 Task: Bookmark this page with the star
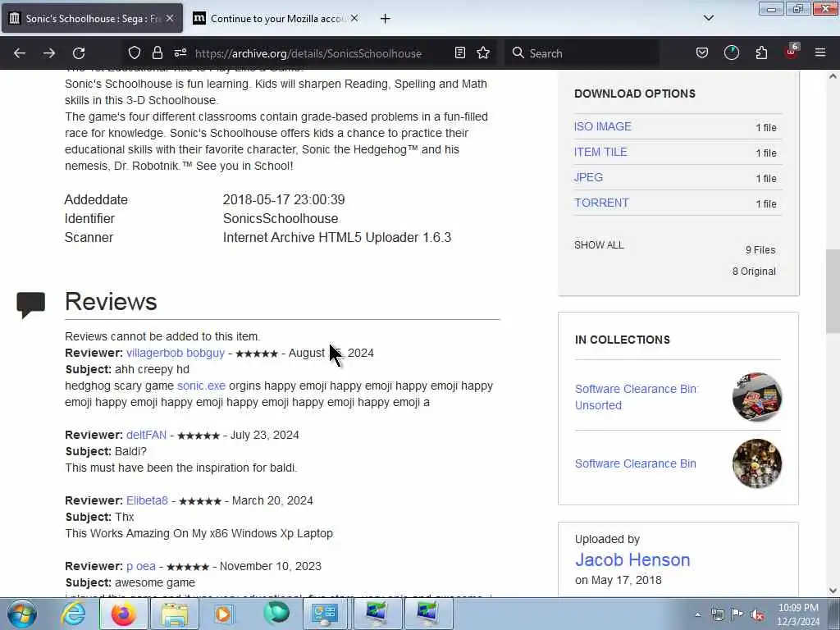(483, 52)
